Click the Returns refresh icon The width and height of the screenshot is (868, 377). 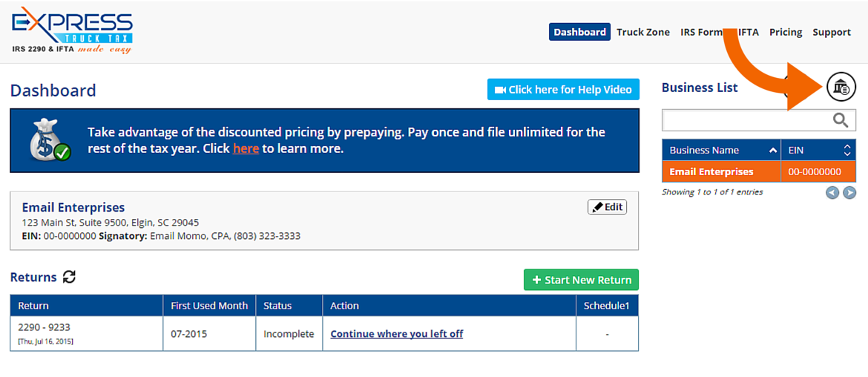[69, 277]
